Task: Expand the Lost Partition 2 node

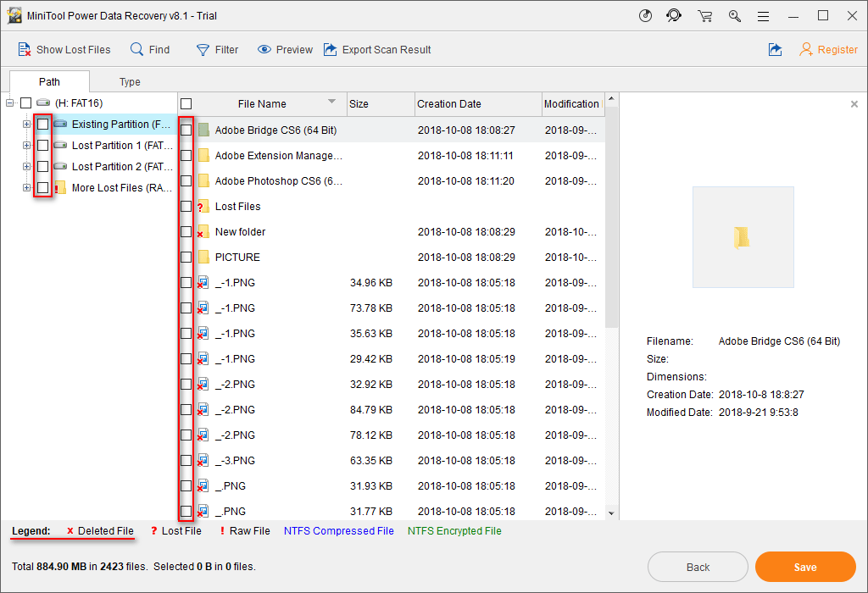Action: point(26,166)
